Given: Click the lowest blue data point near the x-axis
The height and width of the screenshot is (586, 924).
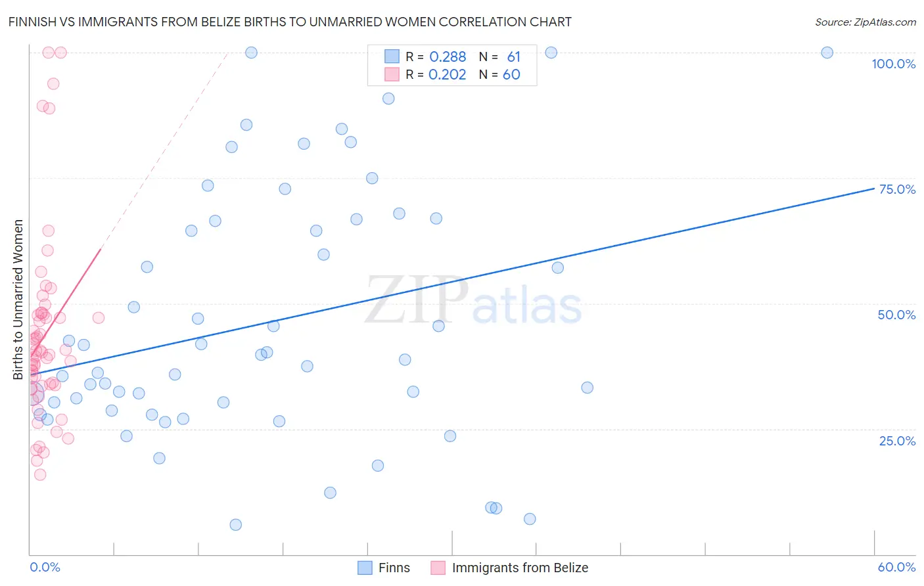Looking at the screenshot, I should [x=236, y=524].
